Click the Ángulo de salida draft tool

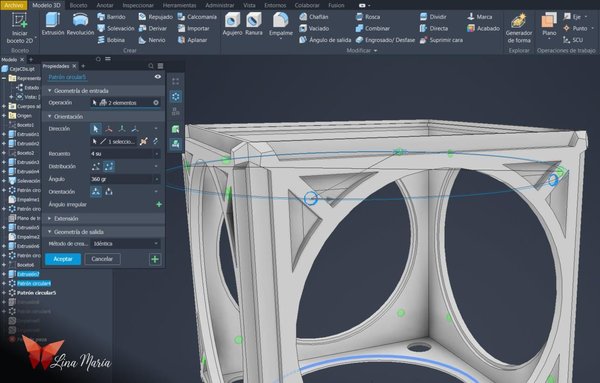tap(325, 40)
